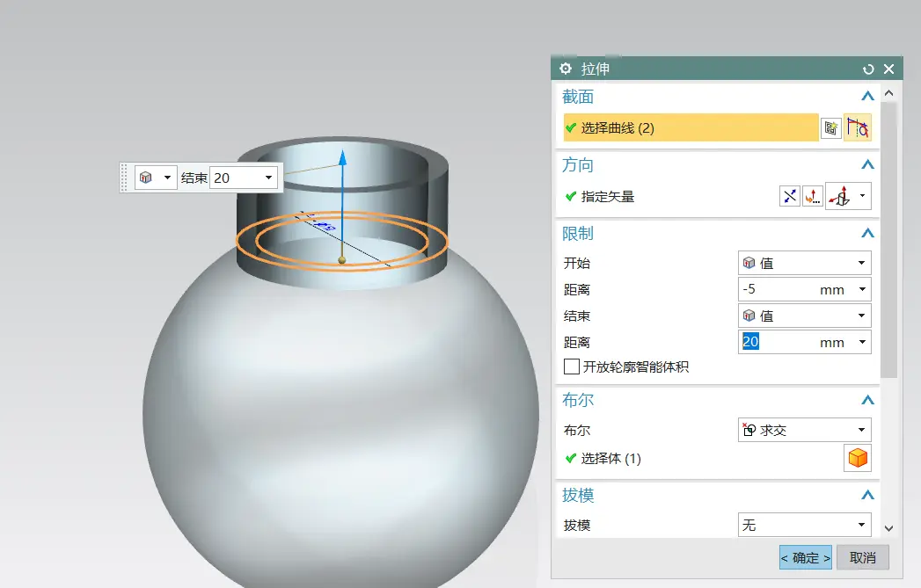Image resolution: width=921 pixels, height=588 pixels.
Task: Reverse the vector direction icon
Action: 790,196
